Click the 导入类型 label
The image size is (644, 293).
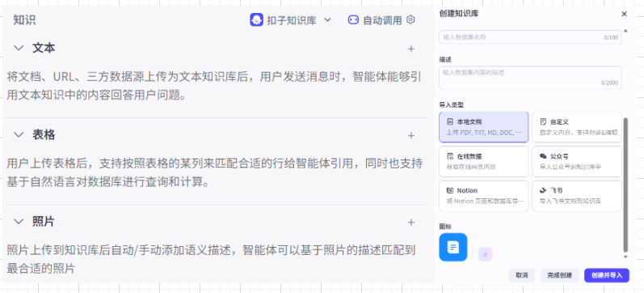click(x=452, y=104)
